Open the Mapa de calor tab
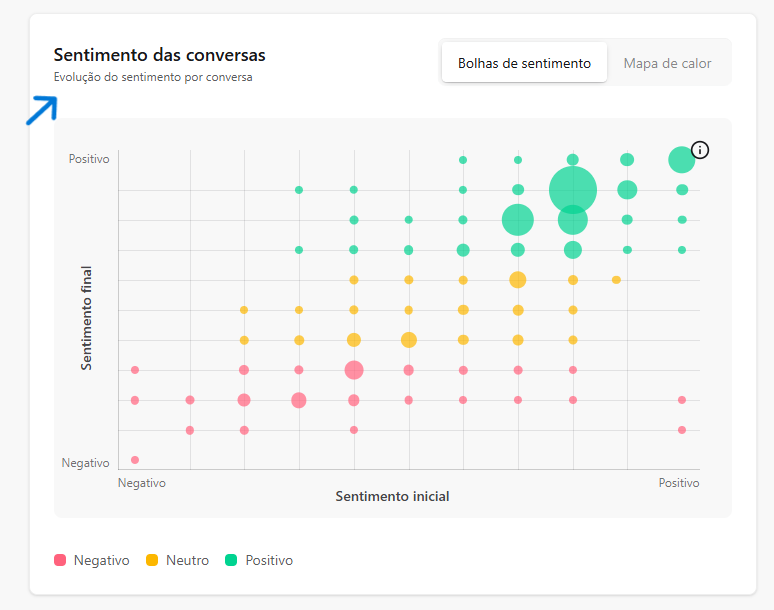Image resolution: width=774 pixels, height=610 pixels. 667,63
